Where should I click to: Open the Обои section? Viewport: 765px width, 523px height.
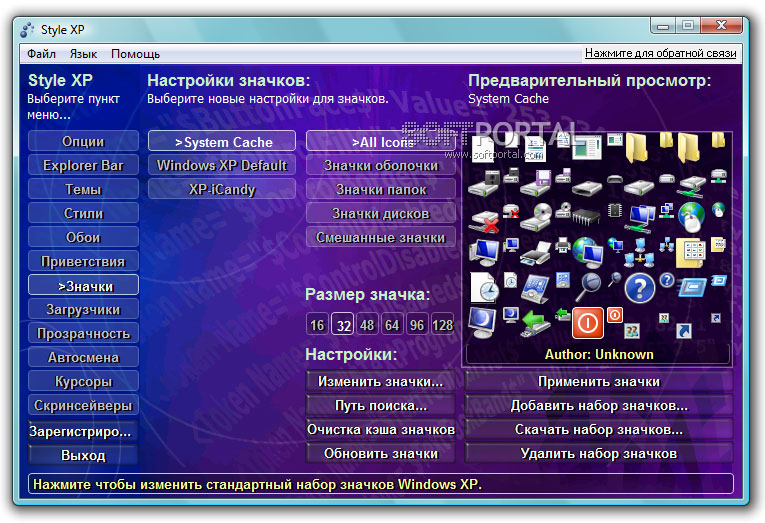click(83, 237)
